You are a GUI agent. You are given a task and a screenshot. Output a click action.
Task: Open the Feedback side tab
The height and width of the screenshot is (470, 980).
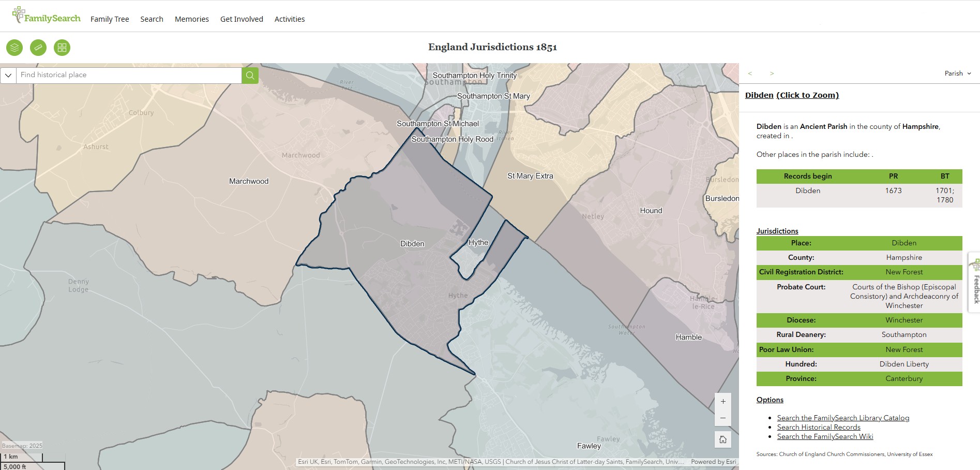[x=975, y=283]
